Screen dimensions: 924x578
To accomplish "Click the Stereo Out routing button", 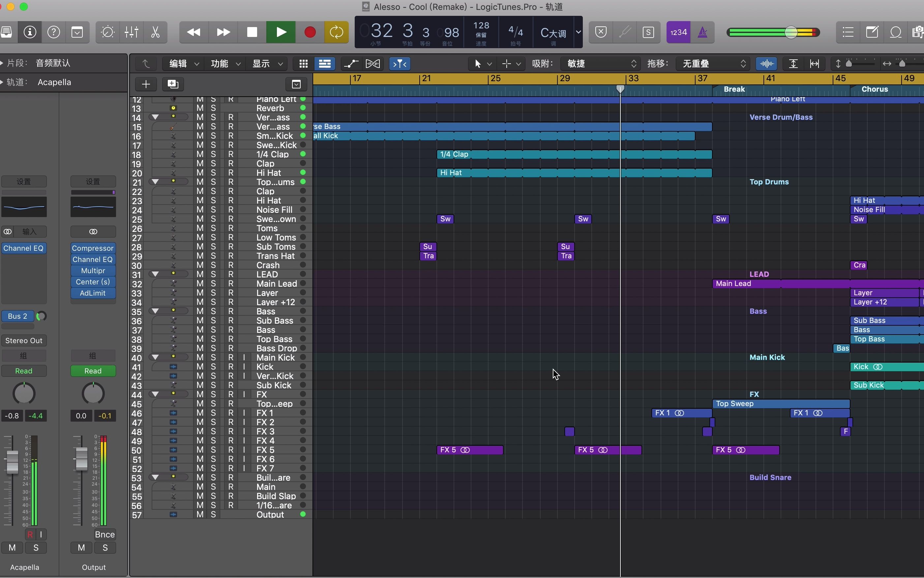I will point(24,340).
